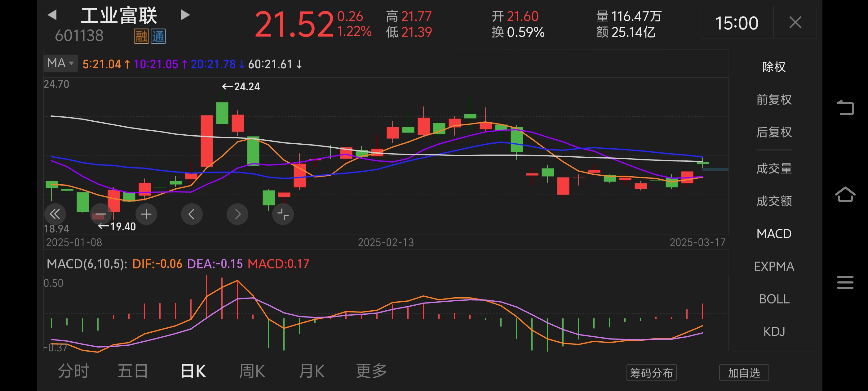Click the crosshair measurement icon on the chart

tap(283, 214)
